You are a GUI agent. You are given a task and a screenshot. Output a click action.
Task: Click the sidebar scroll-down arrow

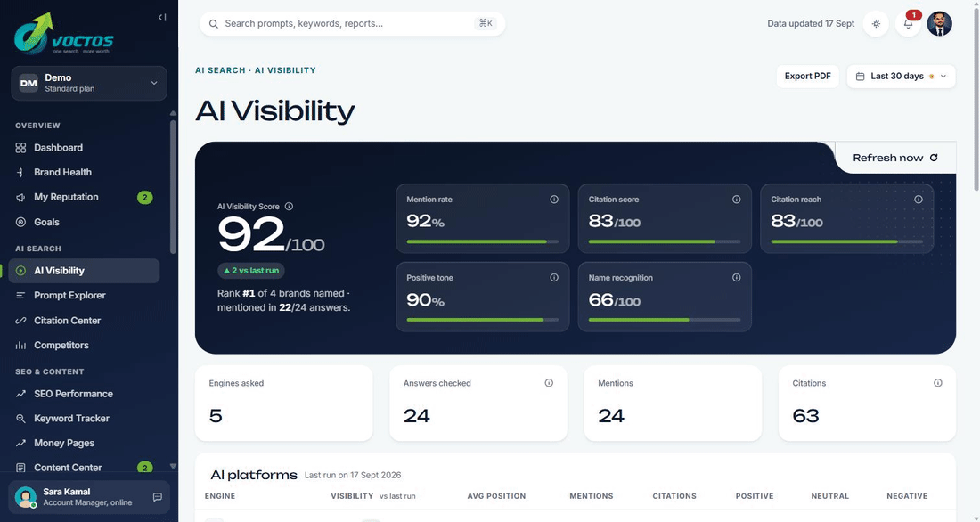pos(173,467)
